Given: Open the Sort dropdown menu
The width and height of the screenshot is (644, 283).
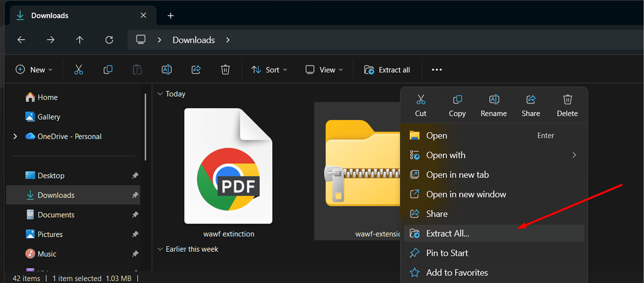Looking at the screenshot, I should pos(269,70).
